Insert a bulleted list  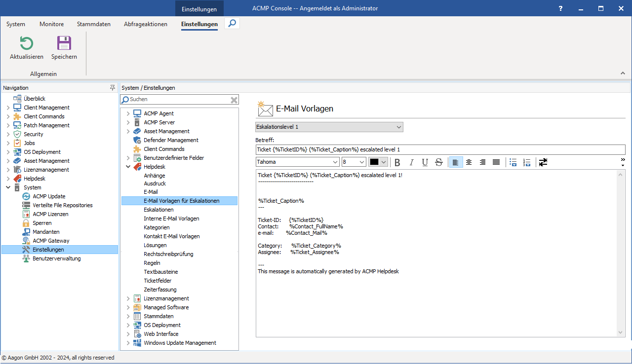(x=513, y=162)
